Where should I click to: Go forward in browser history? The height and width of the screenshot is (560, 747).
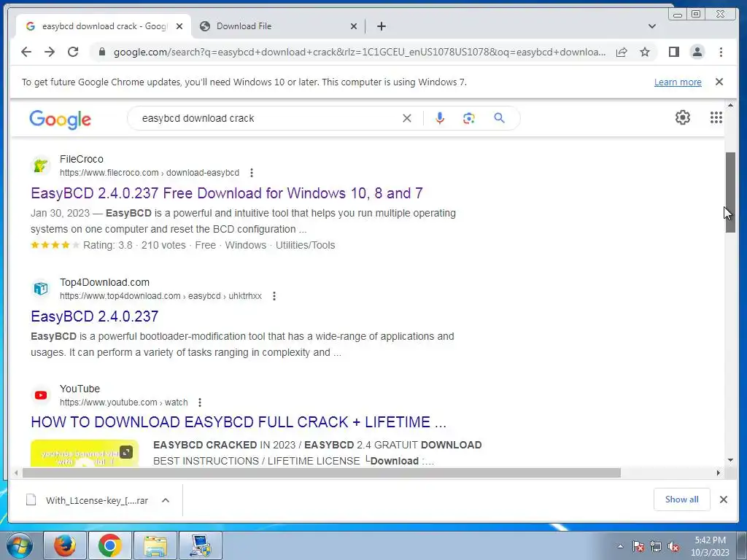(x=50, y=52)
